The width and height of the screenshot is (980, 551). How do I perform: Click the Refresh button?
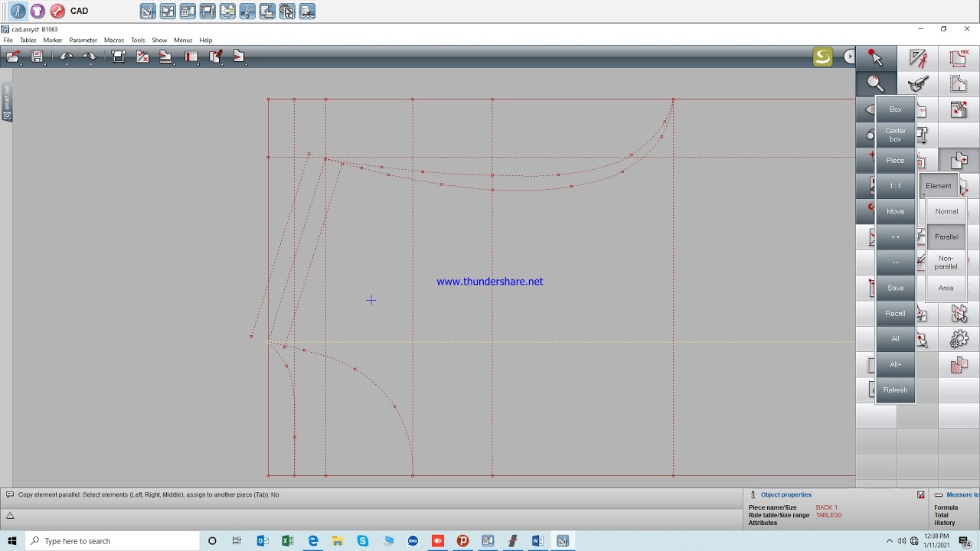(895, 390)
